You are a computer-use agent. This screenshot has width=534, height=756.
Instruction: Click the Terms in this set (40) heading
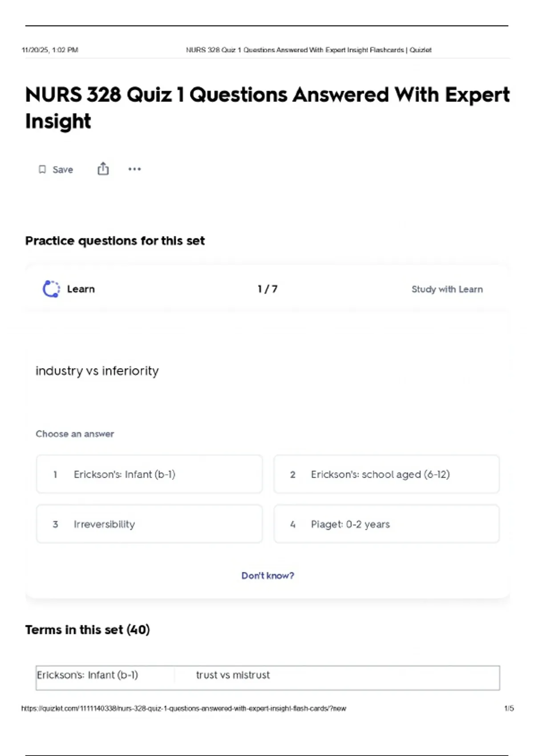coord(87,630)
